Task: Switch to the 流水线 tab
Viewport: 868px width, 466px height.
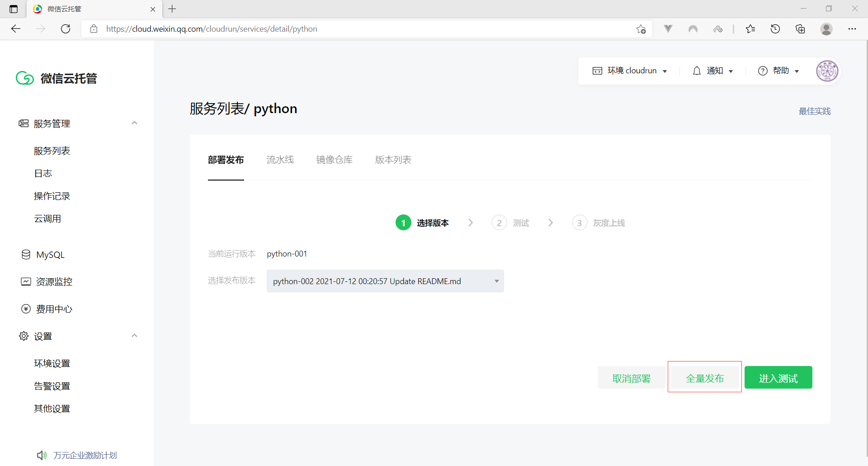Action: click(x=280, y=160)
